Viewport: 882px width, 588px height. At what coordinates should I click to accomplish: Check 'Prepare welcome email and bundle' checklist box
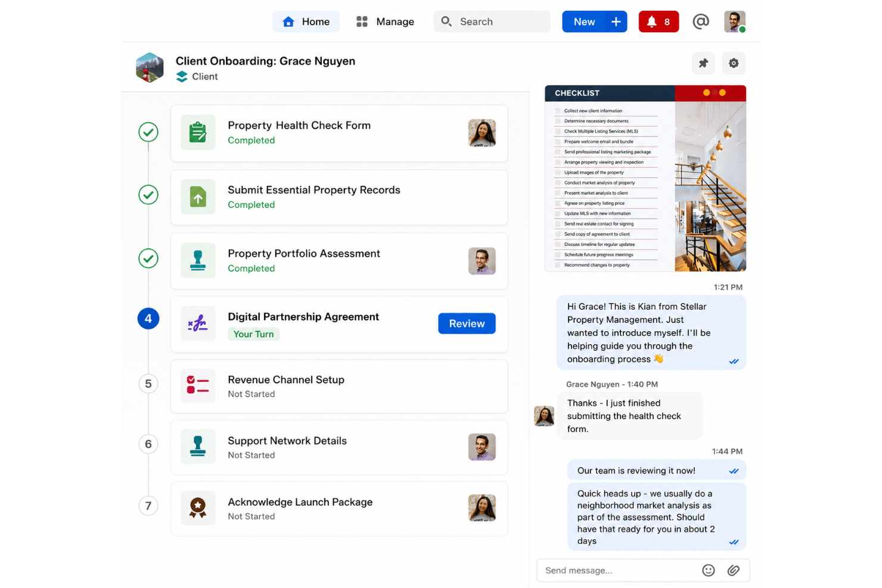click(558, 142)
